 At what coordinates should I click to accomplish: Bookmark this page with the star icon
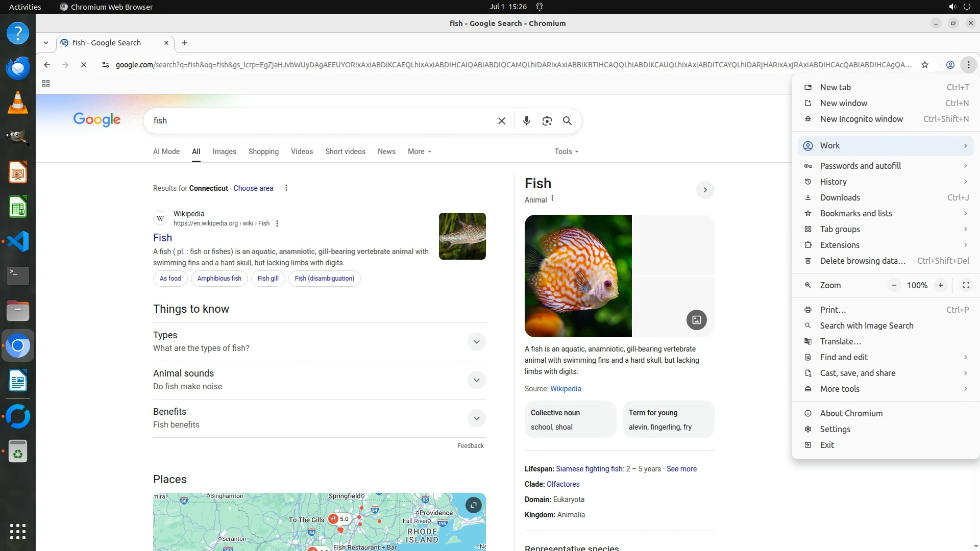click(924, 65)
